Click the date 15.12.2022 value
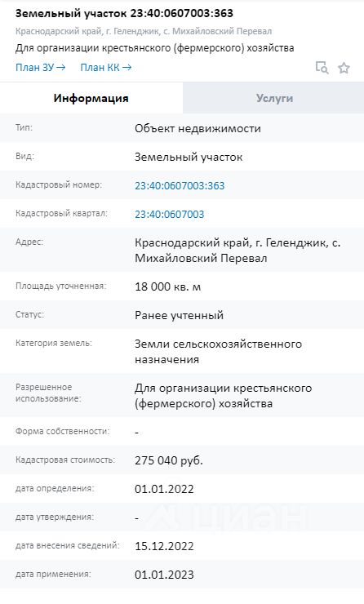Viewport: 364px width, 604px height. [x=164, y=546]
